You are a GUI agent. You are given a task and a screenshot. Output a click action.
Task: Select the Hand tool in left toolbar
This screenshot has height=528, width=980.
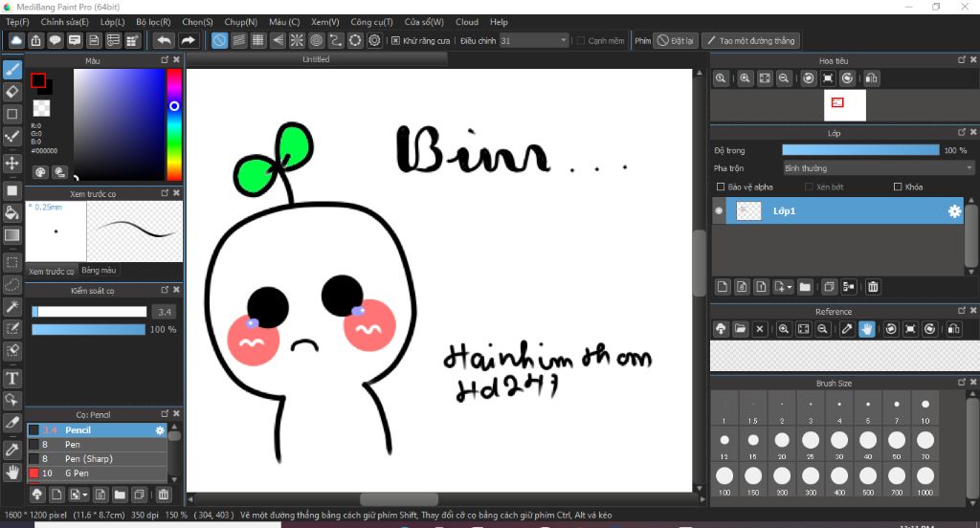pos(11,472)
